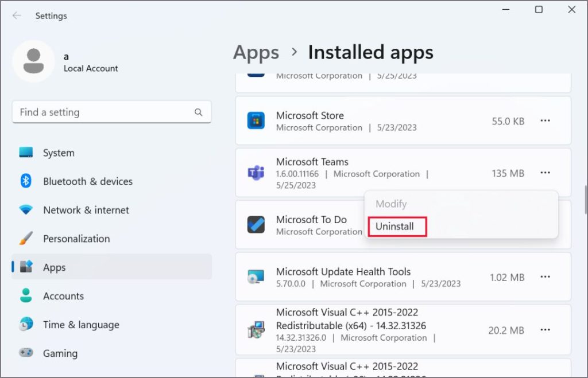Click the user profile avatar
Viewport: 588px width, 378px height.
(33, 61)
